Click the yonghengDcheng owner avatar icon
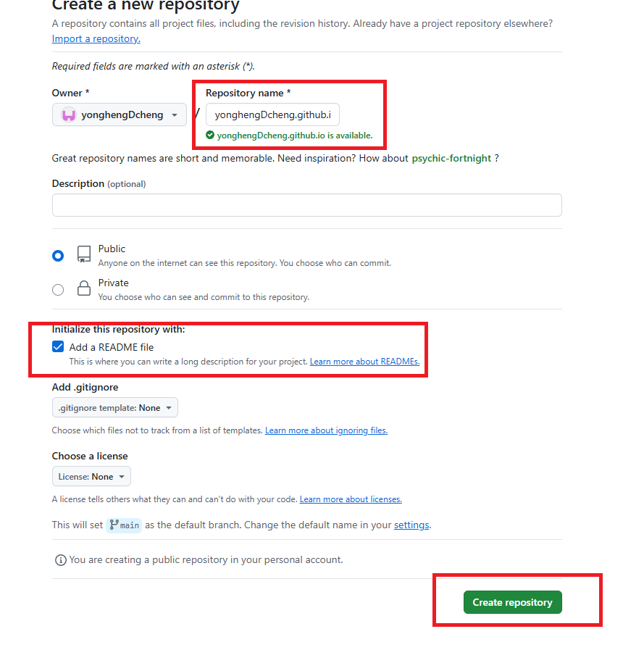644x671 pixels. (69, 114)
